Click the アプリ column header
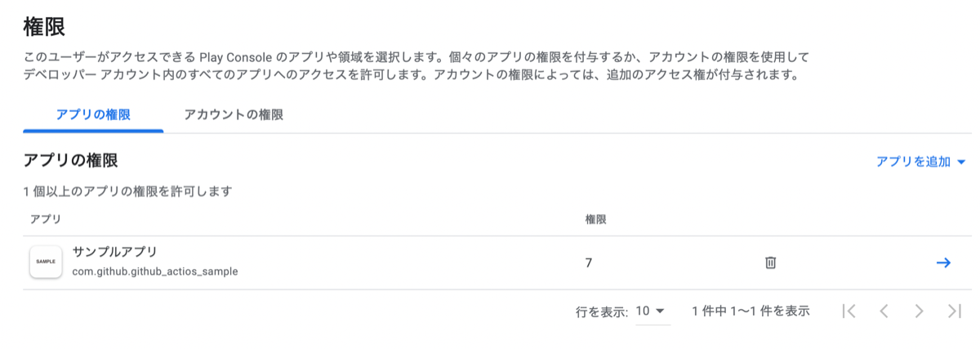The width and height of the screenshot is (980, 349). pyautogui.click(x=46, y=219)
